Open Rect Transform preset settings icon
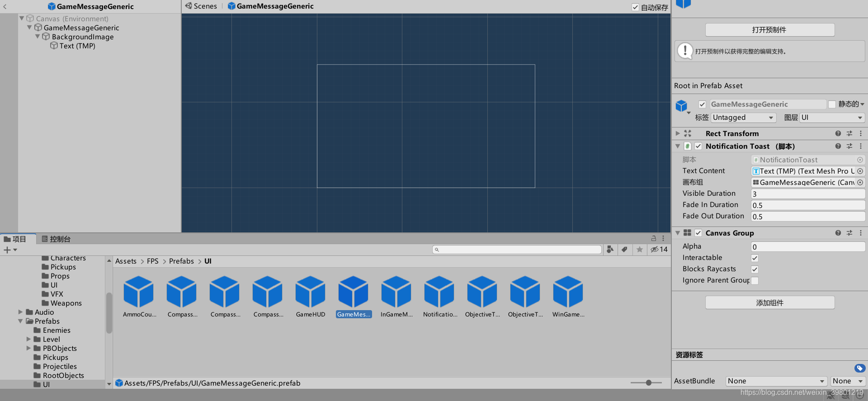This screenshot has height=401, width=868. point(849,133)
